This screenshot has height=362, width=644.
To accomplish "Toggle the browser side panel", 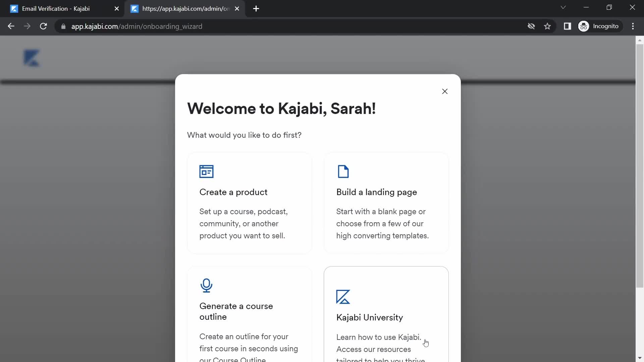I will point(567,26).
